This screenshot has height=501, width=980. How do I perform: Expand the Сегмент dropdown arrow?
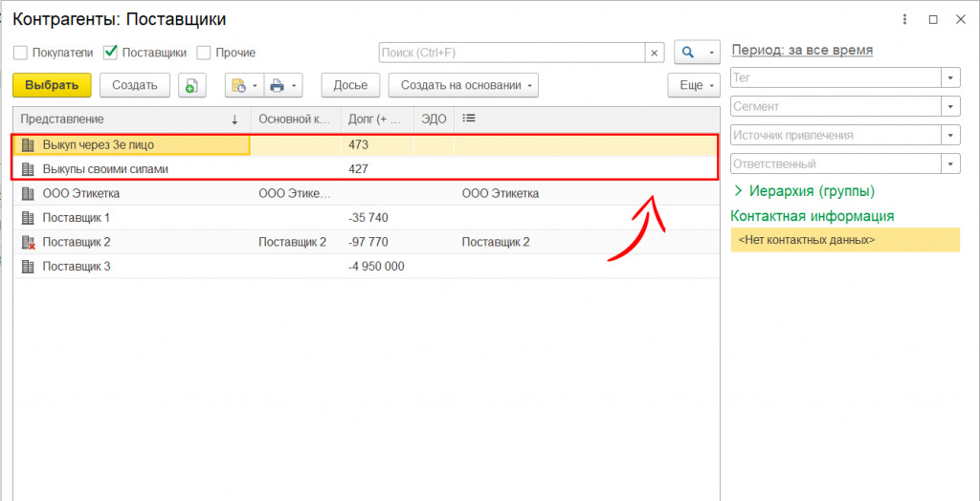pos(950,106)
